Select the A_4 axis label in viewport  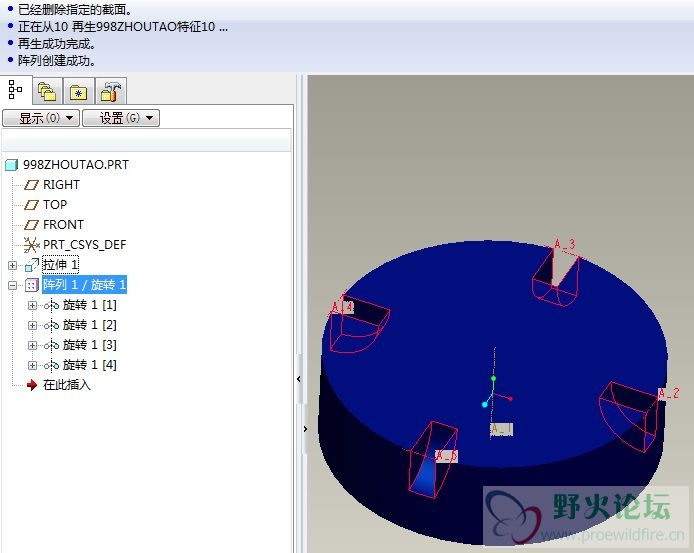coord(343,307)
